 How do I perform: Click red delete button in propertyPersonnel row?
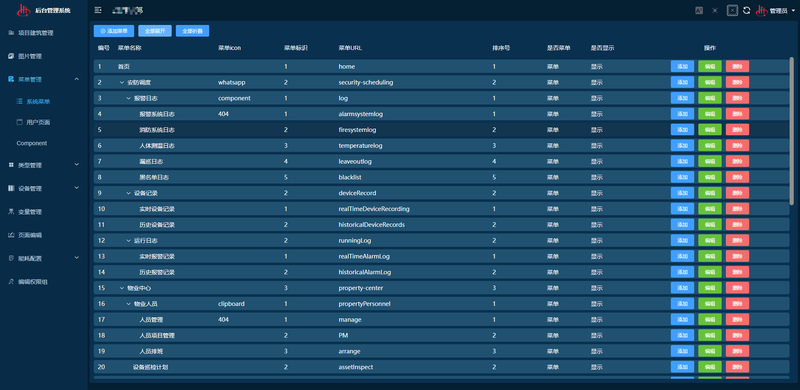(x=737, y=304)
